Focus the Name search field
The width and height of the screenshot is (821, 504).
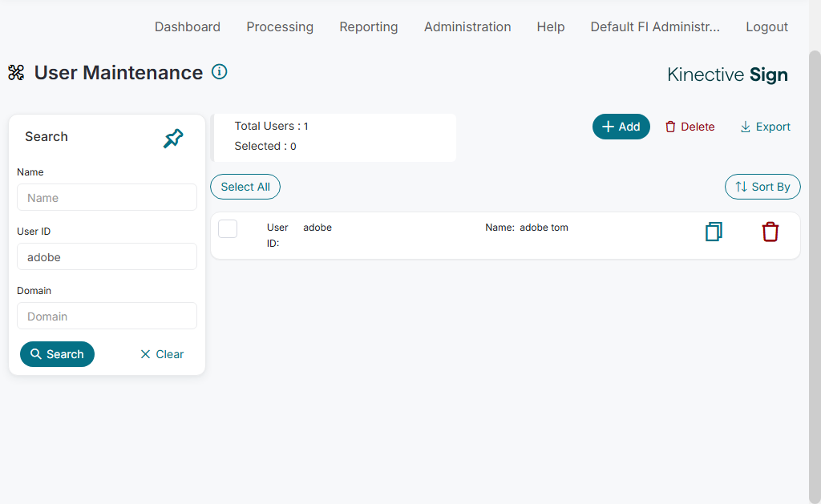tap(107, 197)
